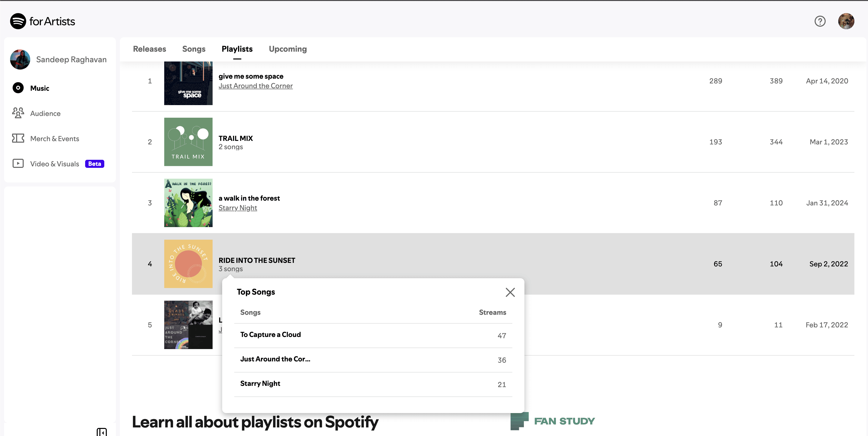The height and width of the screenshot is (436, 868).
Task: Click the Merch & Events ticket icon
Action: [x=18, y=138]
